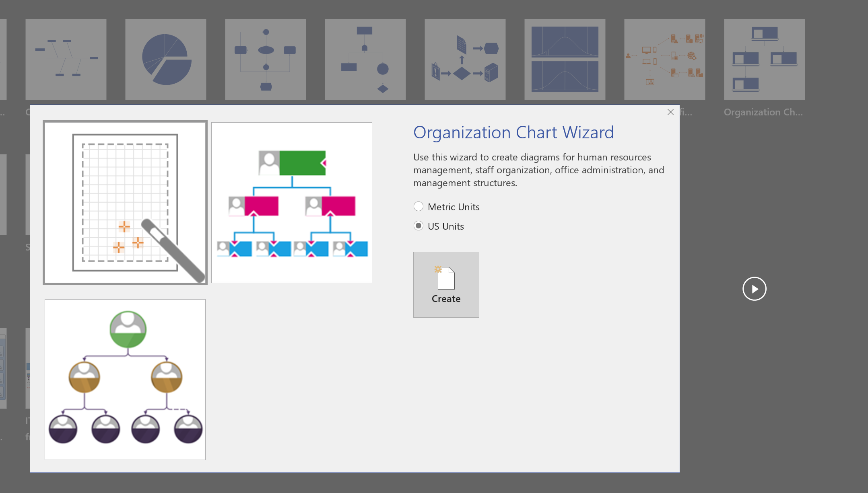Select US Units radio button

418,226
